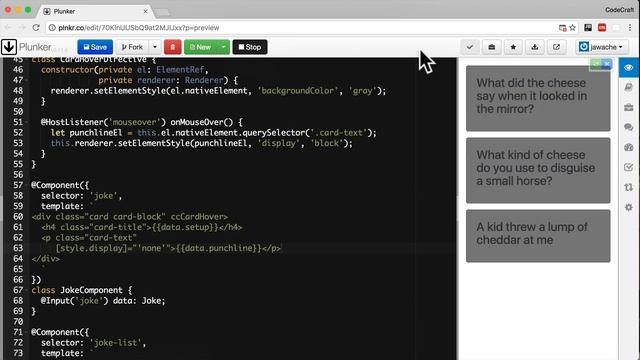Close the Plunker browser tab
640x360 pixels.
pyautogui.click(x=145, y=11)
